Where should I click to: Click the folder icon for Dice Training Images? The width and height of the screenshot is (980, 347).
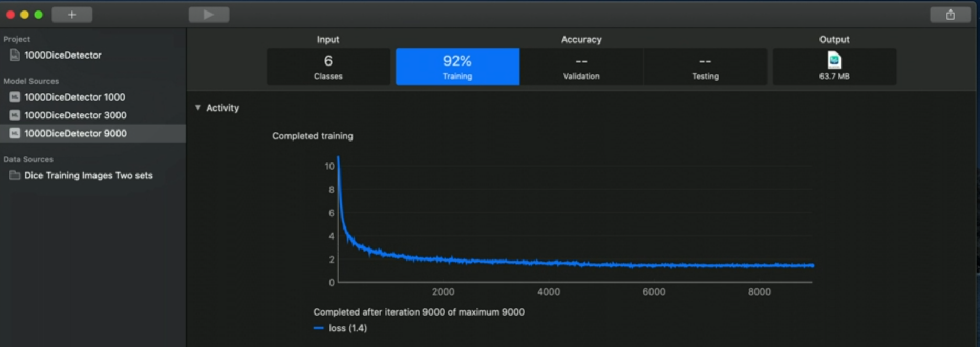point(15,176)
